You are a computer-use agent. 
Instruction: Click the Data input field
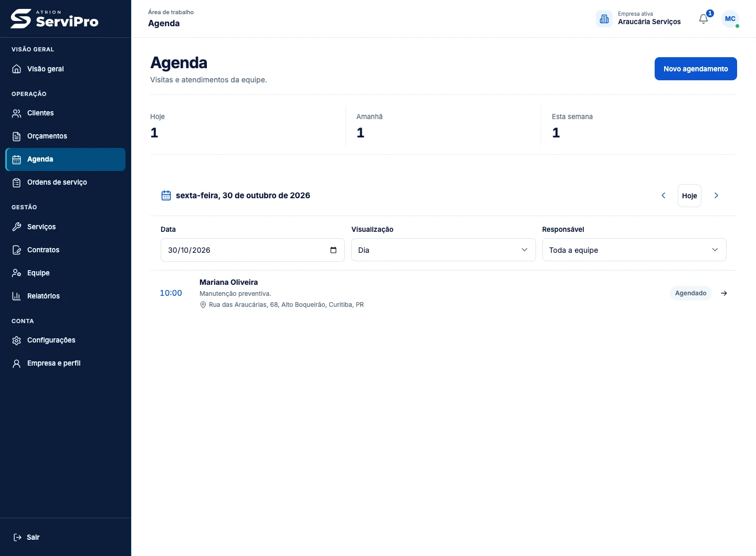click(253, 250)
